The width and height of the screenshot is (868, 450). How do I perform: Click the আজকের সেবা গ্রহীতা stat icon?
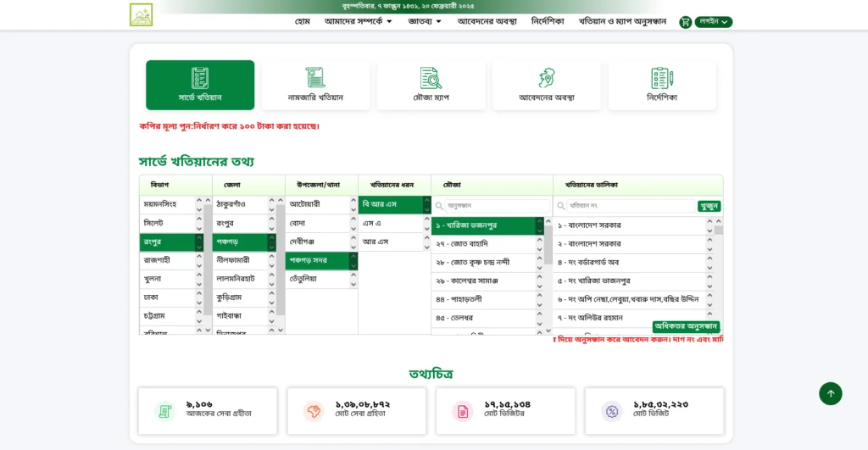[x=165, y=411]
